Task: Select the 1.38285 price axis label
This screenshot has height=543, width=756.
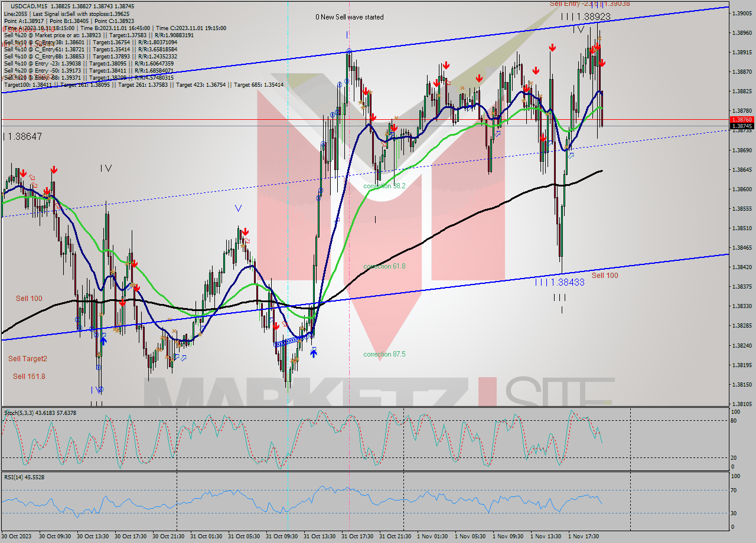Action: point(742,326)
